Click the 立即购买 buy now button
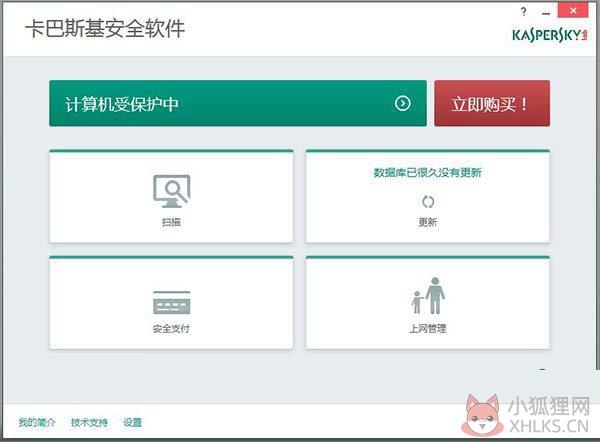 click(492, 103)
